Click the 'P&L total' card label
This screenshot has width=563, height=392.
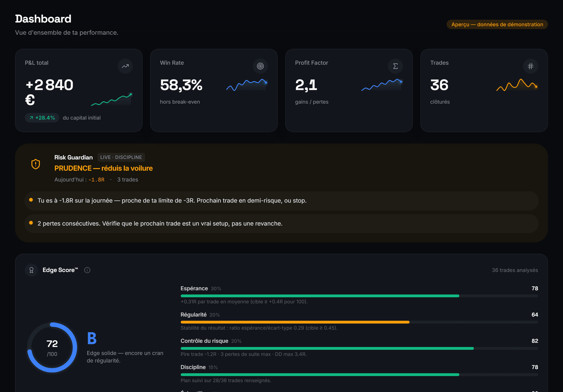coord(37,63)
